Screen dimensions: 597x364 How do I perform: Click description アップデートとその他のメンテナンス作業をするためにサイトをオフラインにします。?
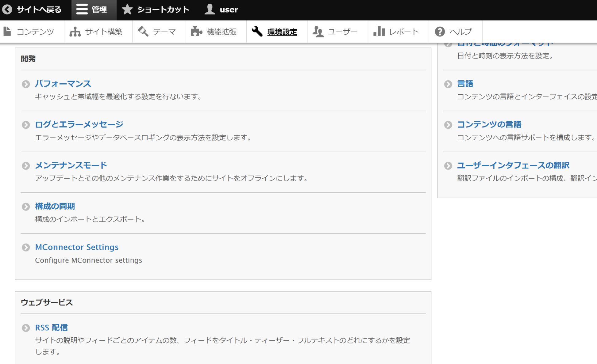click(x=171, y=178)
